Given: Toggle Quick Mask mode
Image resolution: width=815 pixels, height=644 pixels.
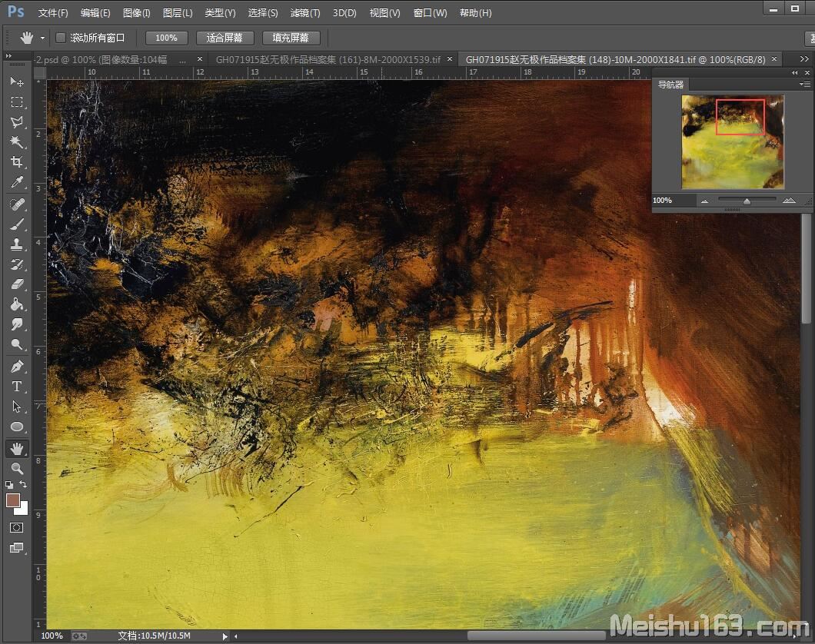Looking at the screenshot, I should pyautogui.click(x=17, y=528).
